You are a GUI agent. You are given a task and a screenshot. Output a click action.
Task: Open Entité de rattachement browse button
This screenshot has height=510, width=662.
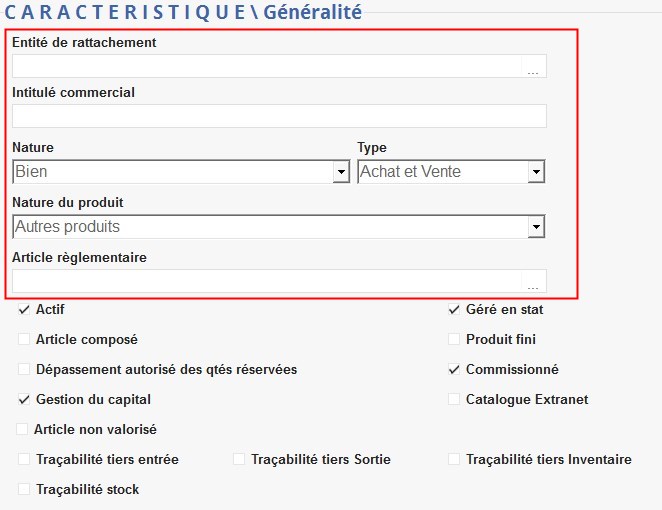[533, 67]
